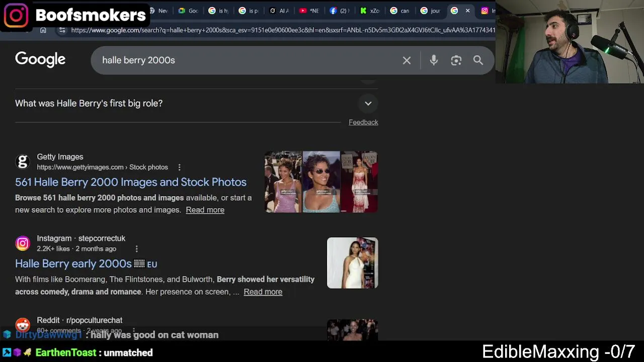Click the browser home icon
Screen dimensions: 644x362
tap(43, 30)
